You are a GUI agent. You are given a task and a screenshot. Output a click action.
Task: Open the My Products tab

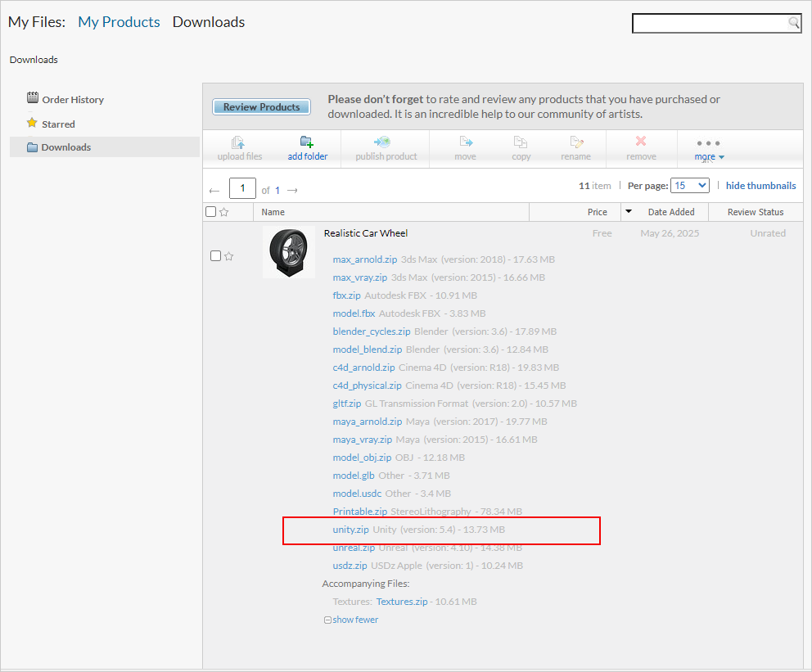coord(119,22)
